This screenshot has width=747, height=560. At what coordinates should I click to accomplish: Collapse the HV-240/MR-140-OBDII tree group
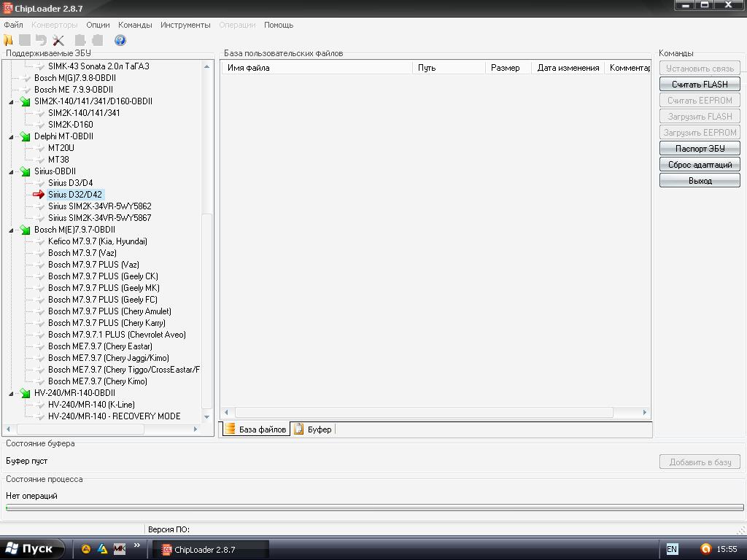(x=11, y=394)
